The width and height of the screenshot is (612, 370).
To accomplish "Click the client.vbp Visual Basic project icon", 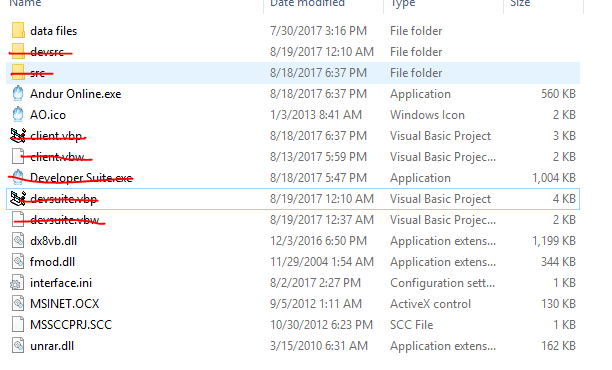I will coord(18,135).
